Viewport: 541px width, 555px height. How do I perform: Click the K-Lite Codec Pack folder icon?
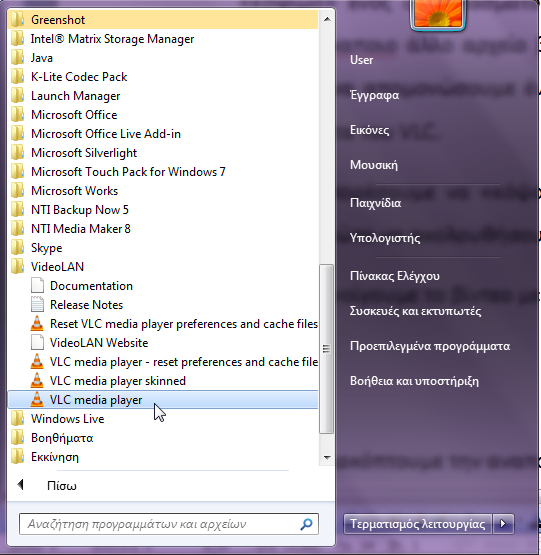(17, 77)
